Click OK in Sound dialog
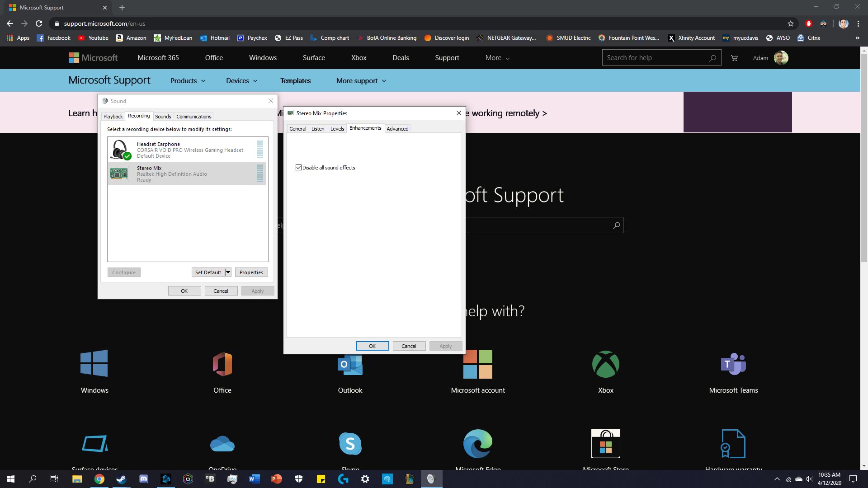The width and height of the screenshot is (868, 488). click(x=184, y=291)
